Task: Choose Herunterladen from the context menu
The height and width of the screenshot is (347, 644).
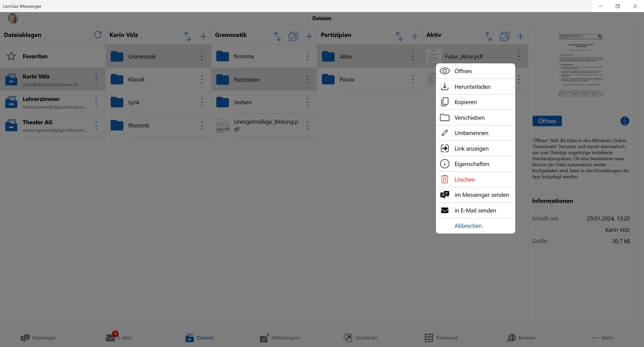Action: pyautogui.click(x=472, y=87)
